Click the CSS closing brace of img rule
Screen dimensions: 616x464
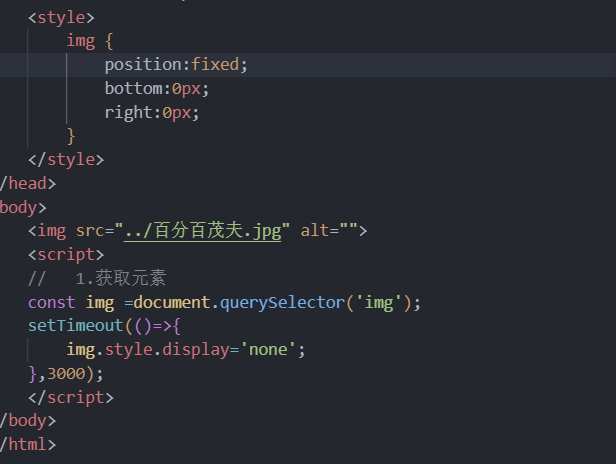[71, 136]
